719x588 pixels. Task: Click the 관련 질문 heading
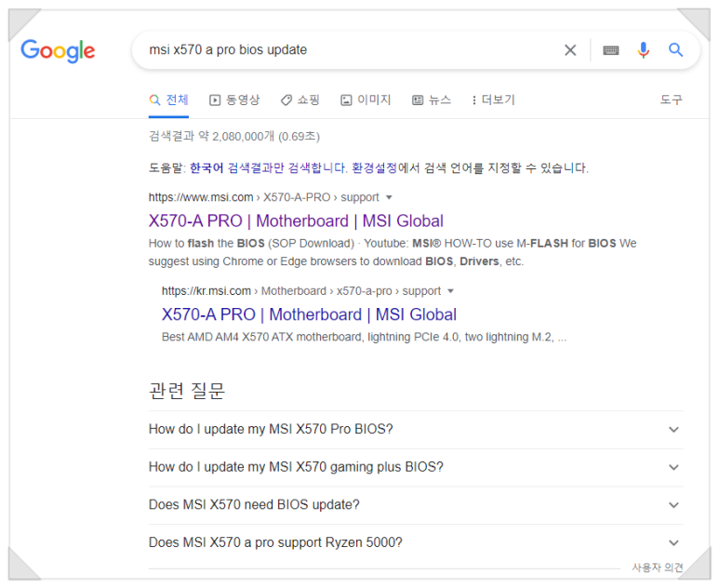[187, 391]
